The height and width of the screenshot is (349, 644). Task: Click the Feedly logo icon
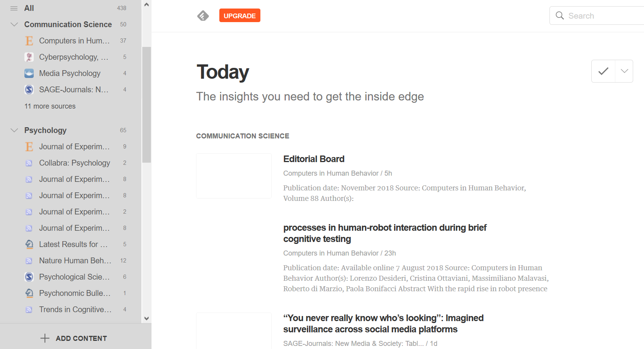click(x=203, y=16)
